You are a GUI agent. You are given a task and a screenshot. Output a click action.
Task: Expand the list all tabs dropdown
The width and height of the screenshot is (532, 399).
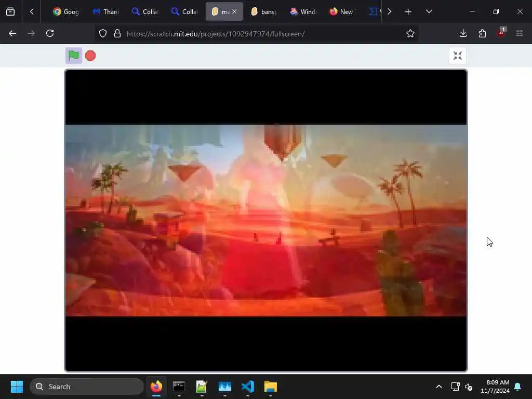[429, 12]
